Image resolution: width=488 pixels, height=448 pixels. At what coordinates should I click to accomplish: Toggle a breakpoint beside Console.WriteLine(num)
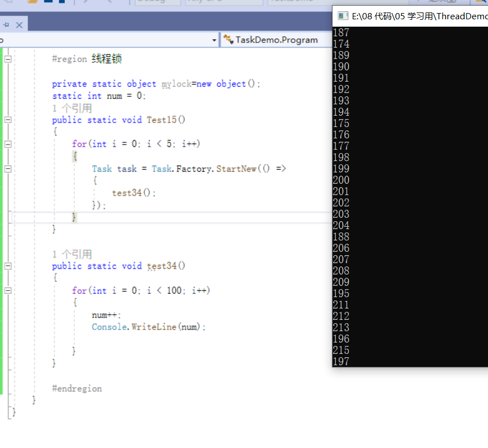[x=3, y=327]
